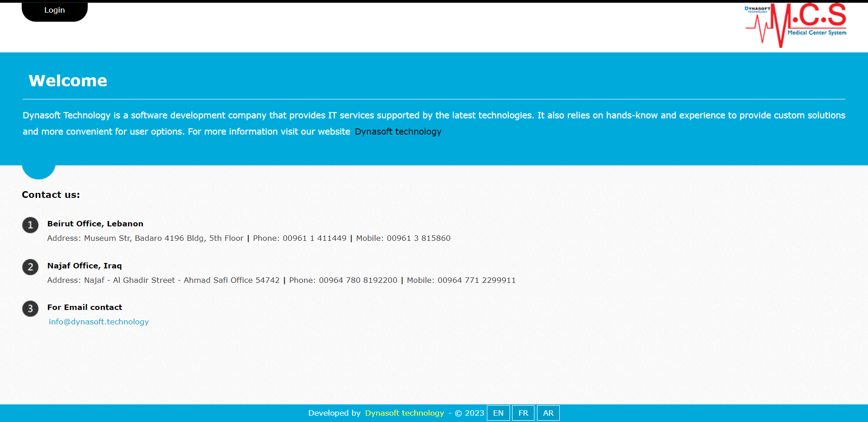868x422 pixels.
Task: Select the number 3 circle icon
Action: pos(30,309)
